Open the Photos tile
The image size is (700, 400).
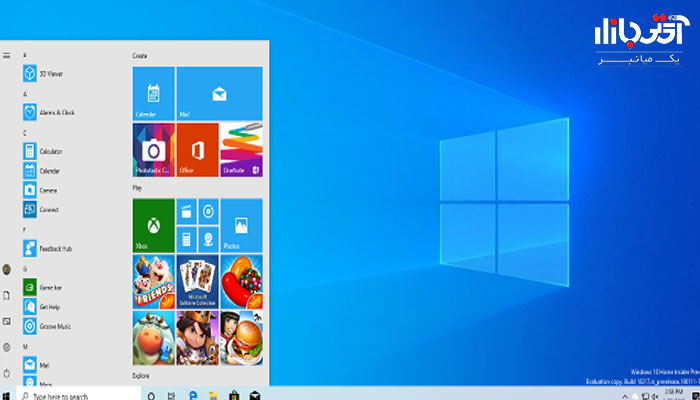(241, 226)
